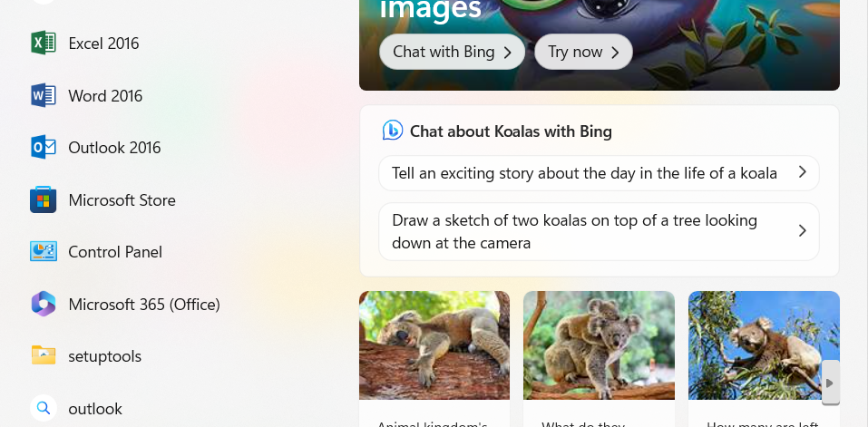Open the Microsoft Store icon
This screenshot has height=427, width=868.
(44, 200)
